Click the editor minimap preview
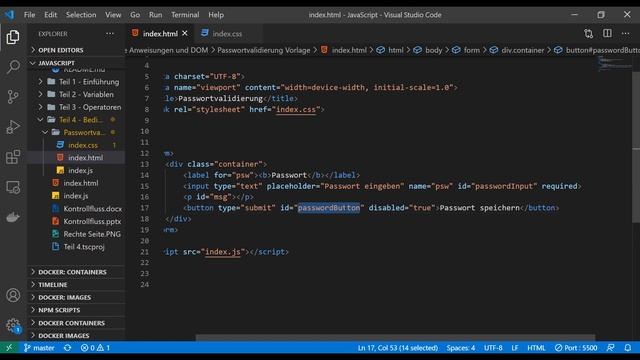This screenshot has height=360, width=640. 615,64
